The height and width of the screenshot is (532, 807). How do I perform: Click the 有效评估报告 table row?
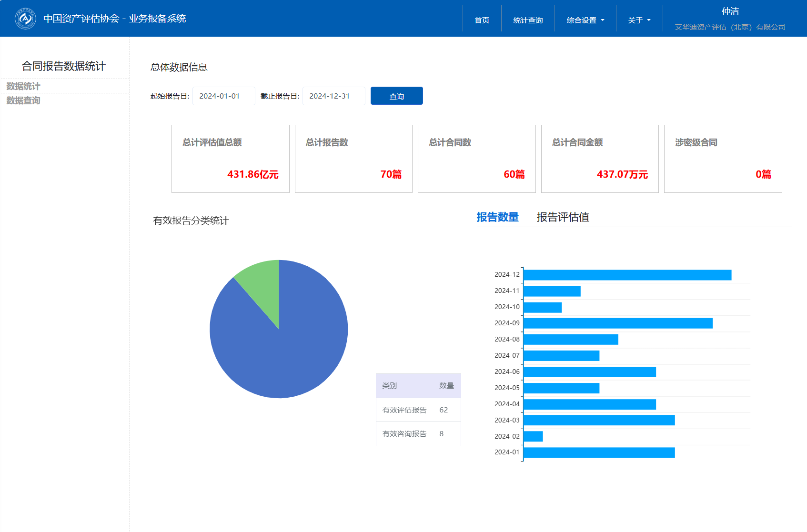pos(418,410)
